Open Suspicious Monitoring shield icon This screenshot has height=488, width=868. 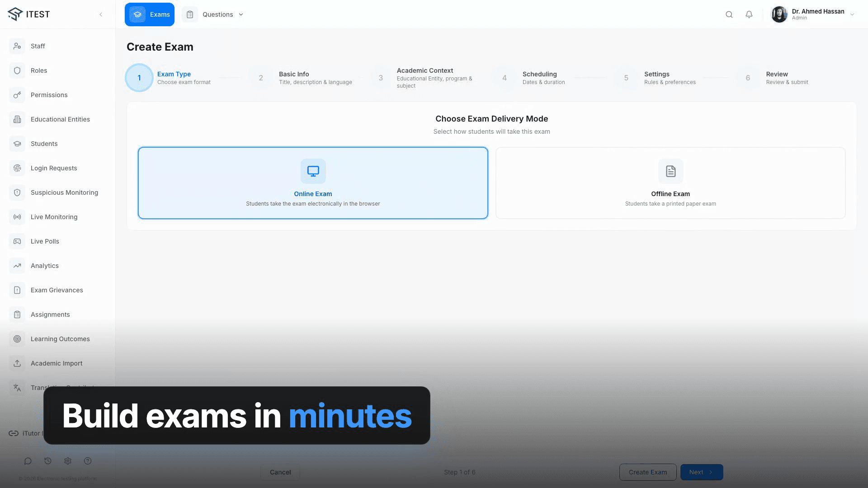click(17, 192)
